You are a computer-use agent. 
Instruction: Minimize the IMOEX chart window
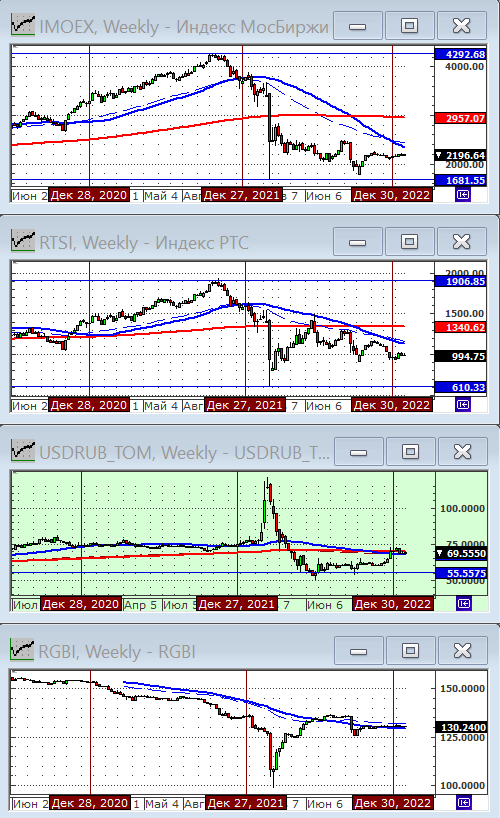(x=358, y=26)
